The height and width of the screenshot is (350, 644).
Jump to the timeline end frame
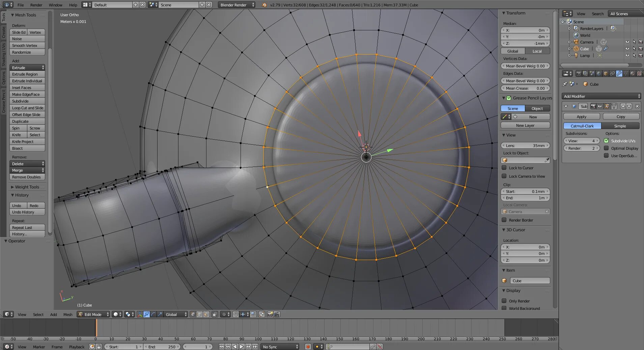pos(255,347)
